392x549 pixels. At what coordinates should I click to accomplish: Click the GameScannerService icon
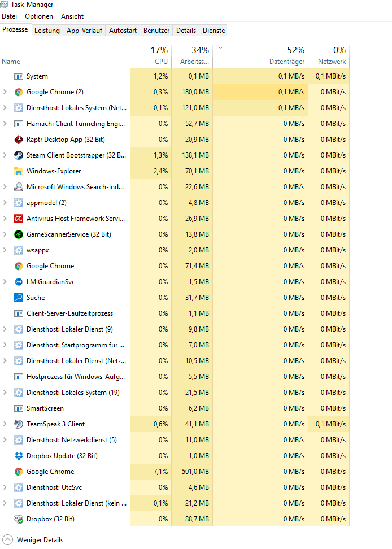[x=19, y=234]
